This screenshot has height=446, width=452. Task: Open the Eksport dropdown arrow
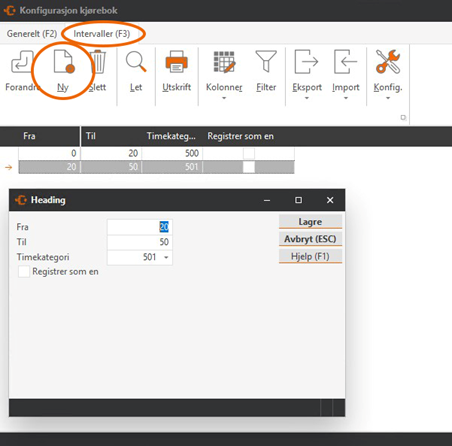coord(307,98)
